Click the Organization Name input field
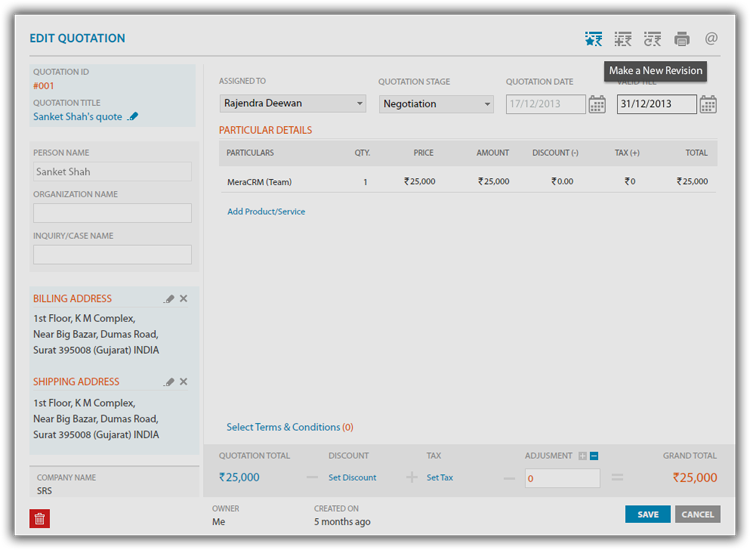 112,213
